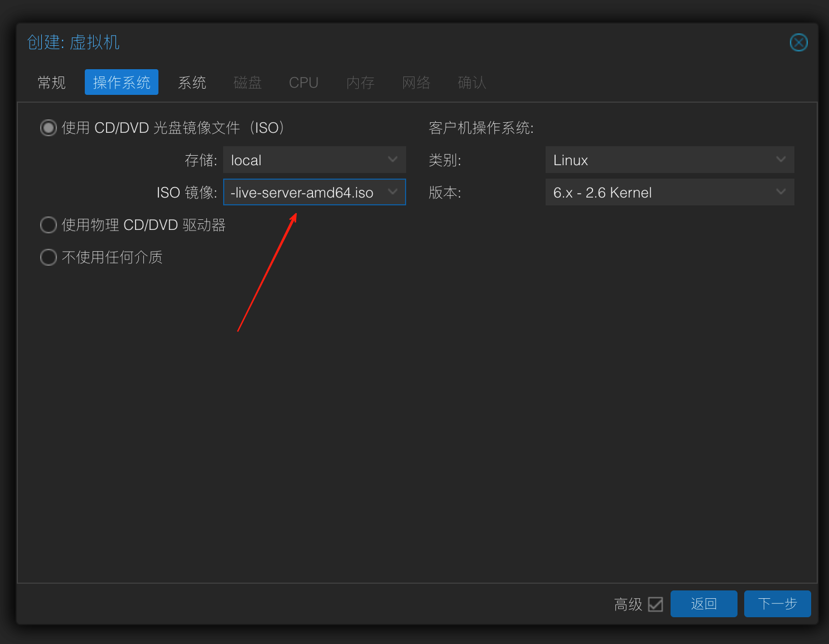Open the 存储 local dropdown

pos(314,160)
